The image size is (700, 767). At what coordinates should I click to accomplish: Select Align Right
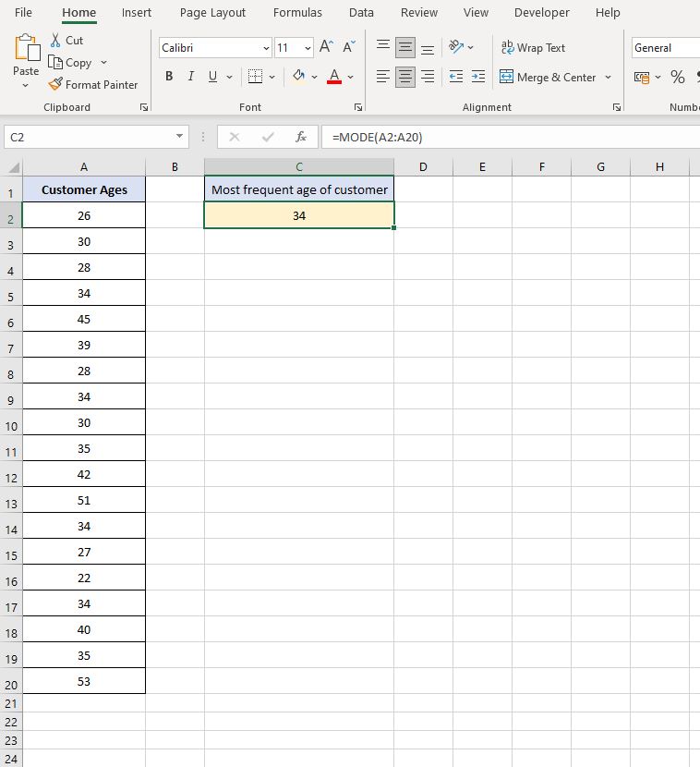[x=428, y=77]
